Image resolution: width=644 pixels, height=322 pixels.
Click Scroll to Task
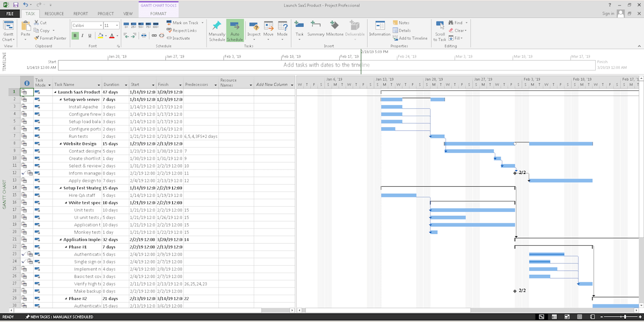click(440, 31)
